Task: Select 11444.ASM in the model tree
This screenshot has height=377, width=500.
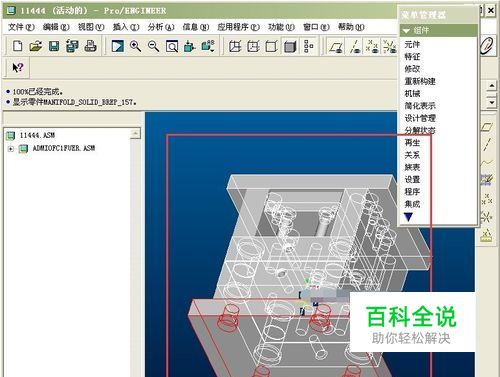Action: pyautogui.click(x=37, y=135)
